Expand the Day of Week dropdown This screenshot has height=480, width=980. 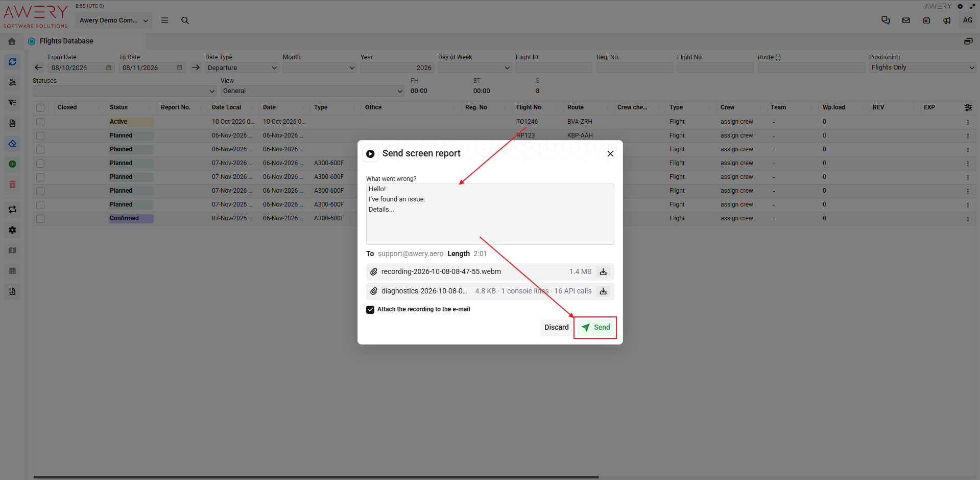pyautogui.click(x=475, y=68)
